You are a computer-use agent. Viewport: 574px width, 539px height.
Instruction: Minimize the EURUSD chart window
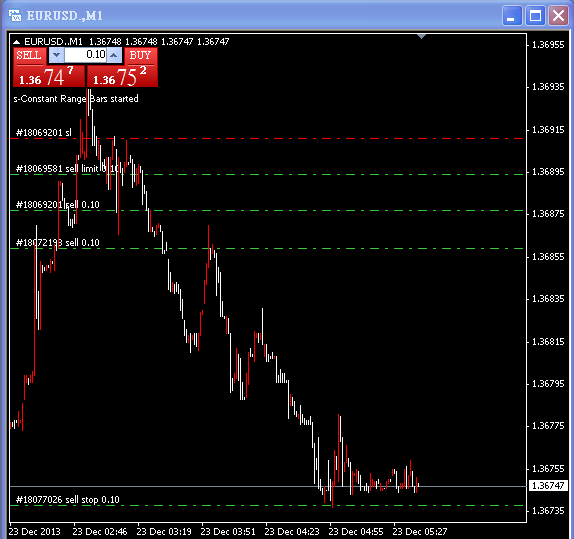coord(512,16)
